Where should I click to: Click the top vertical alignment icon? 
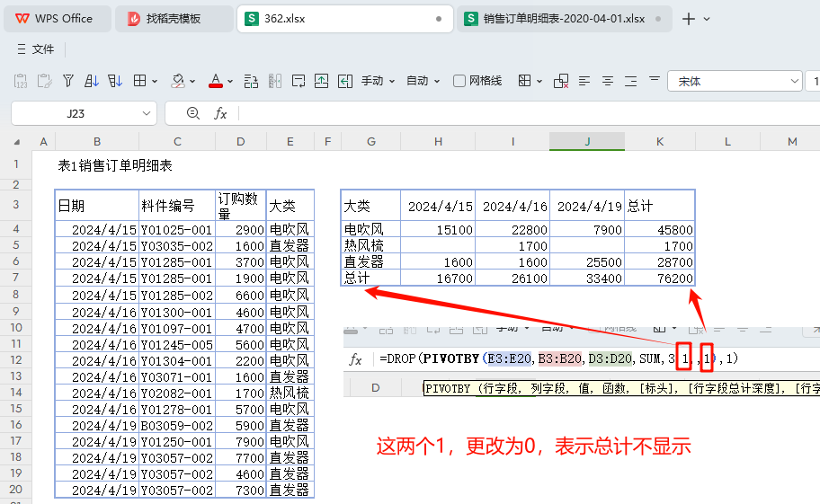(655, 79)
